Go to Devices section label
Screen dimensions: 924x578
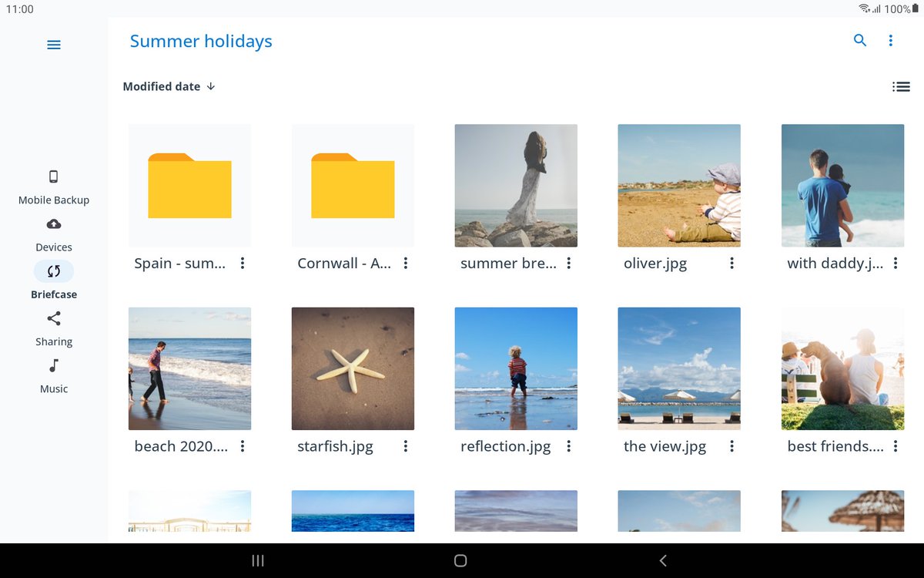(54, 247)
